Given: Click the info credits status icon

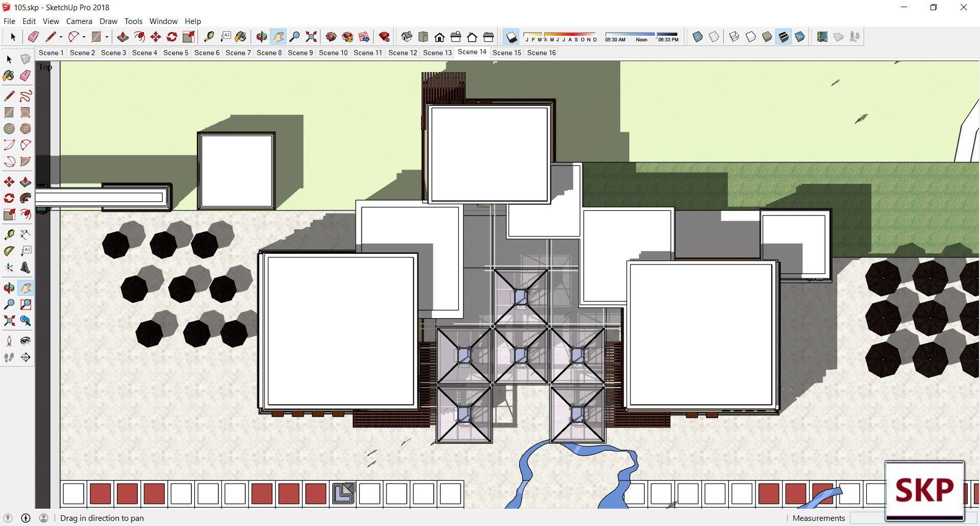Looking at the screenshot, I should [26, 518].
